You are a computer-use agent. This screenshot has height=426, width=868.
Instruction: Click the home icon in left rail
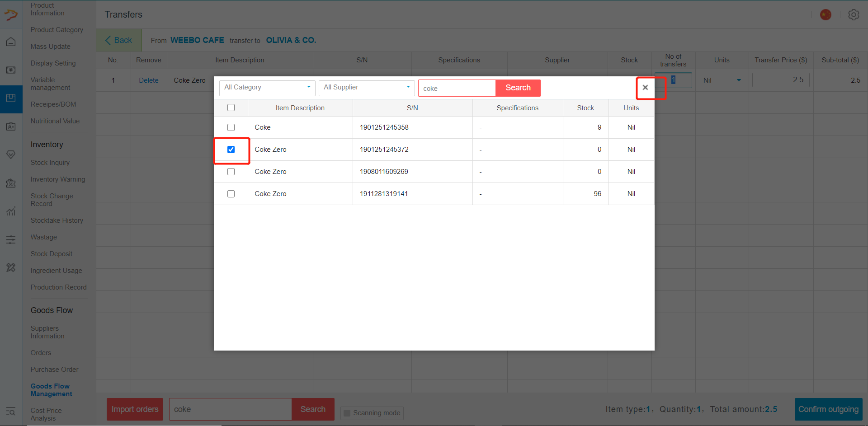click(11, 42)
